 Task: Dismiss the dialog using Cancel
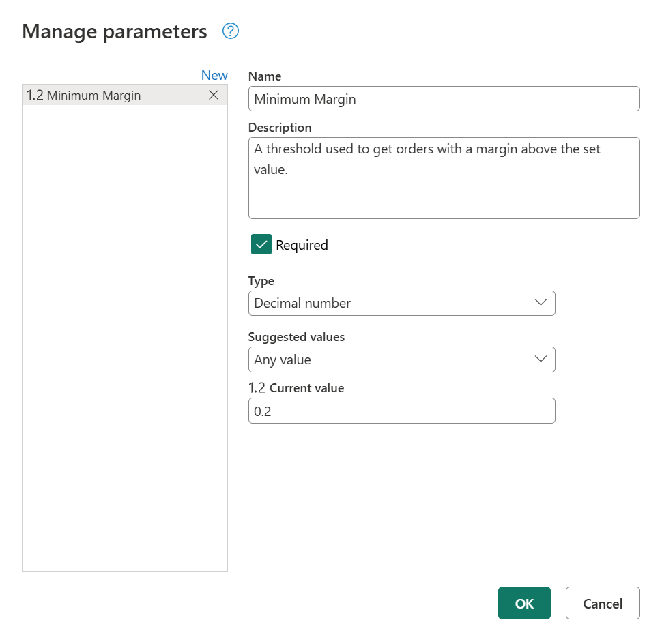(x=603, y=603)
